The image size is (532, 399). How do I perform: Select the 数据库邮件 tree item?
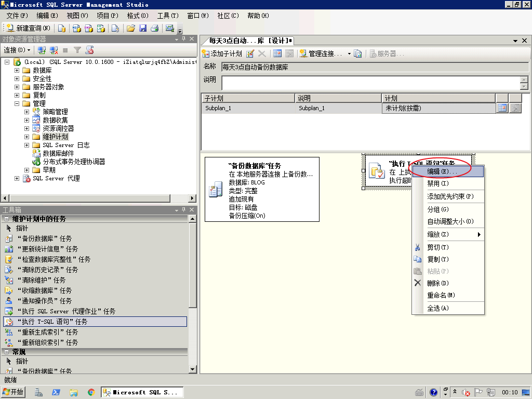(58, 153)
